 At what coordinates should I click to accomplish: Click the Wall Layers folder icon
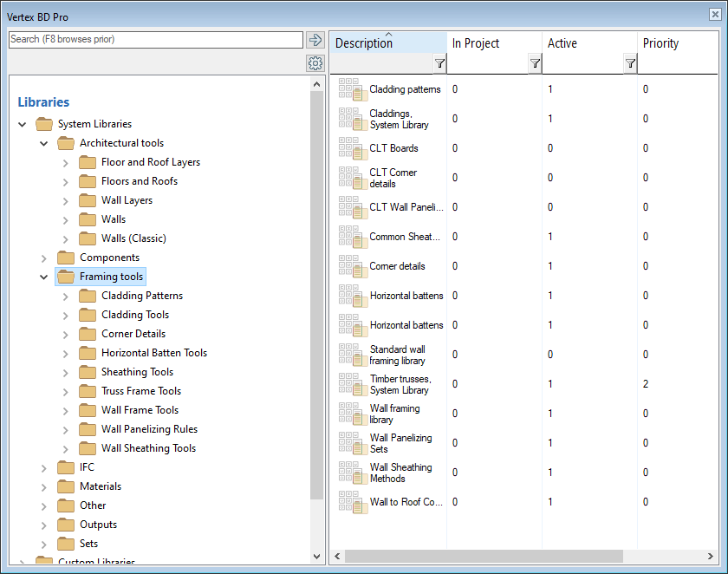[x=88, y=200]
